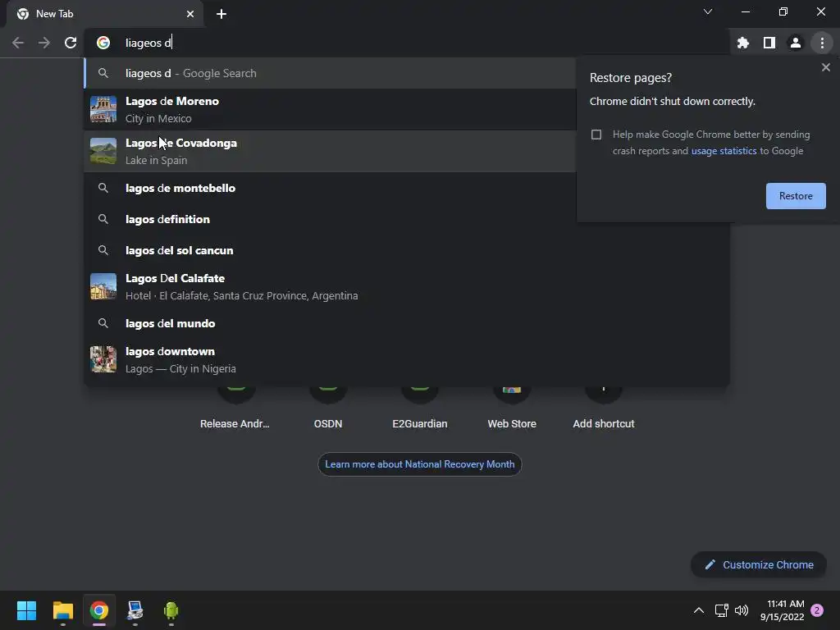Open the Web Store shortcut
The height and width of the screenshot is (630, 840).
(512, 410)
